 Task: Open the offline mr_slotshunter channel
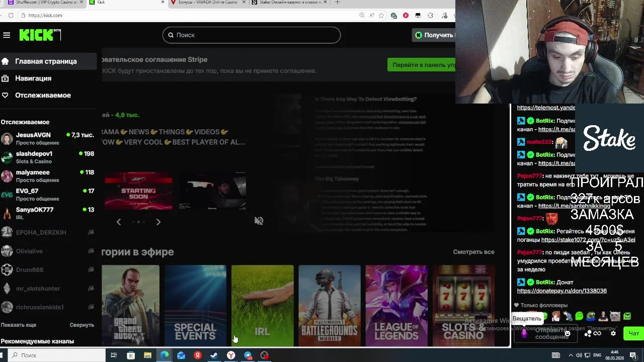pos(48,288)
